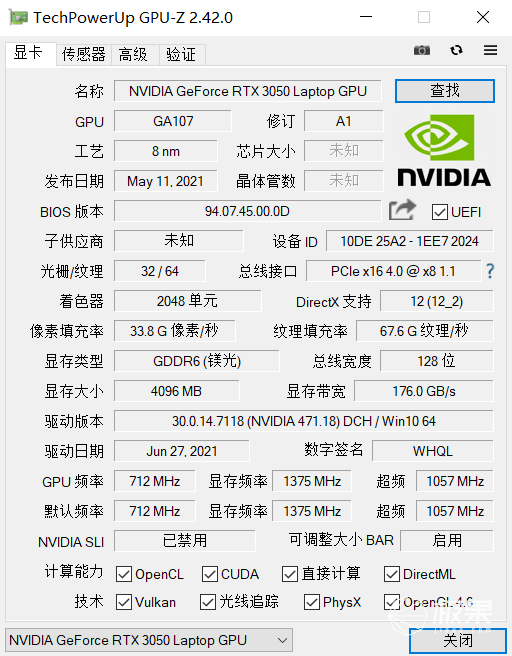Toggle the 光线追踪 checkbox
The image size is (512, 656).
tap(208, 602)
